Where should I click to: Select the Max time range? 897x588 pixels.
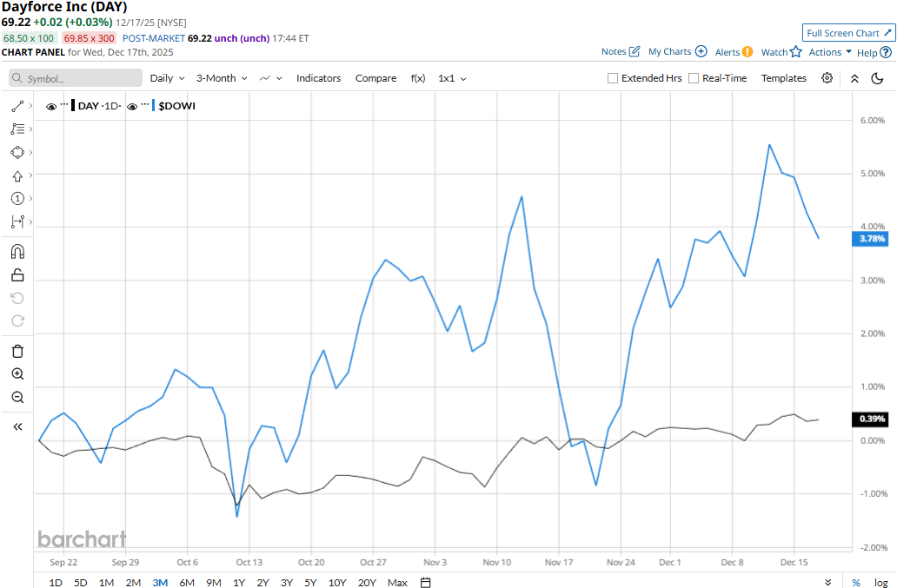pos(397,582)
